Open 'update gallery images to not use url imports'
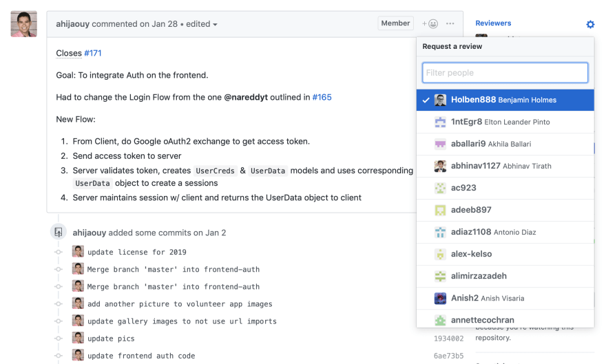The width and height of the screenshot is (606, 364). (182, 321)
